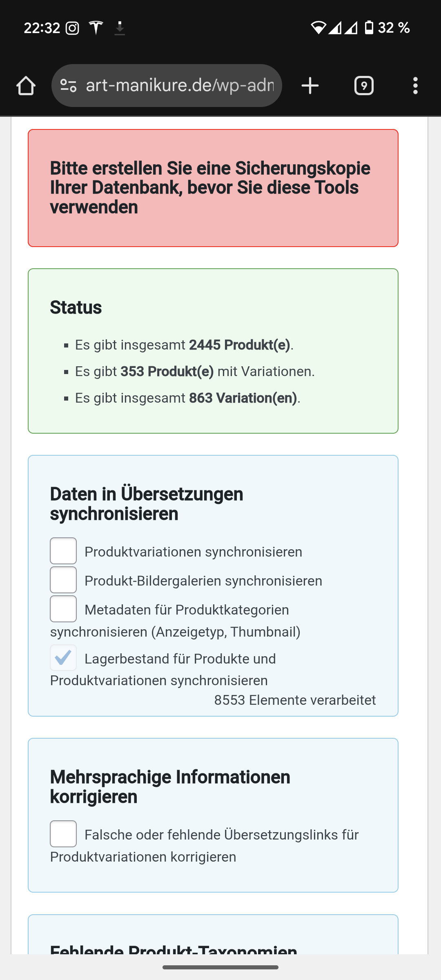This screenshot has width=441, height=980.
Task: Tap the Wi-Fi signal icon
Action: click(318, 28)
